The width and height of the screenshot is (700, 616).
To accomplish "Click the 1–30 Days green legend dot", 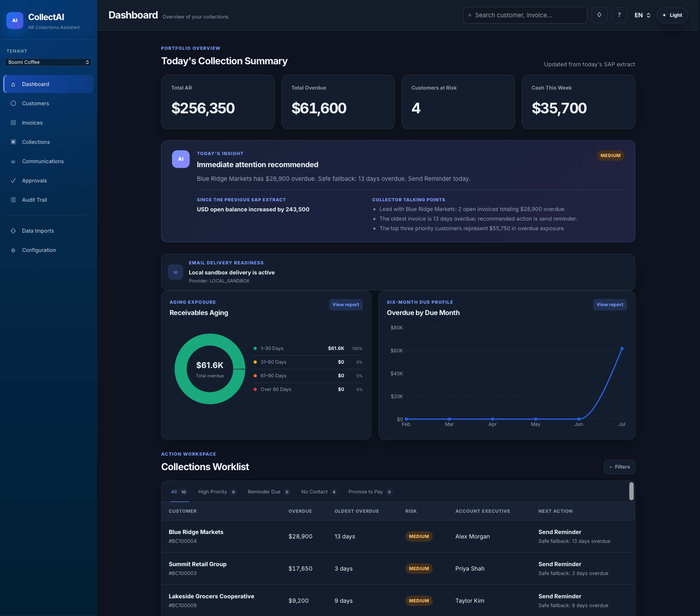I will [x=255, y=348].
